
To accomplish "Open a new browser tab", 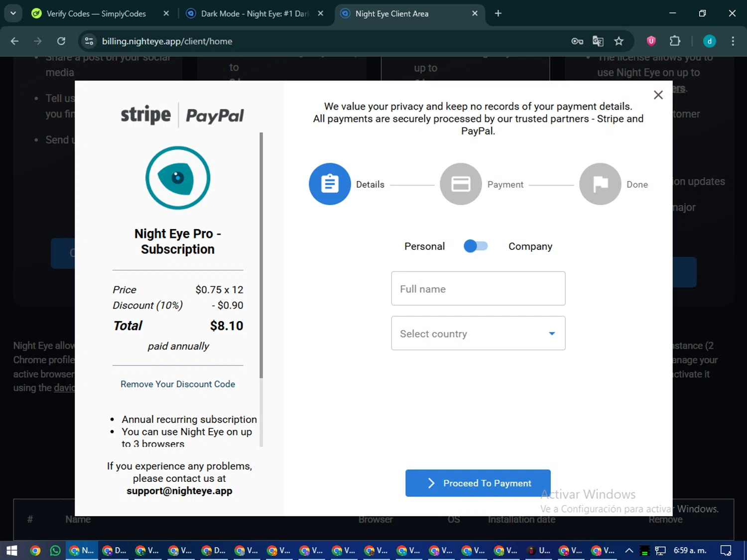I will pyautogui.click(x=498, y=13).
